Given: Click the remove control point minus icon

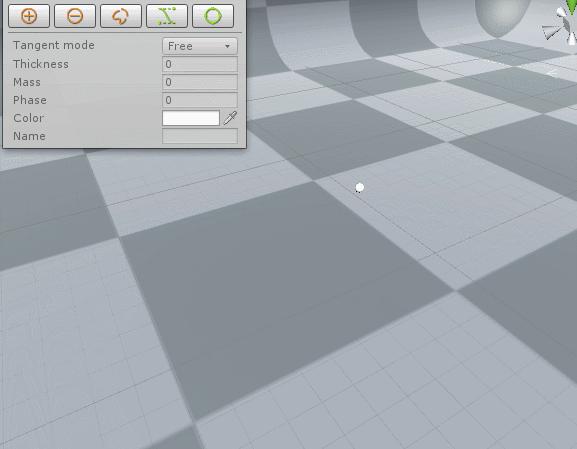Looking at the screenshot, I should click(x=75, y=16).
